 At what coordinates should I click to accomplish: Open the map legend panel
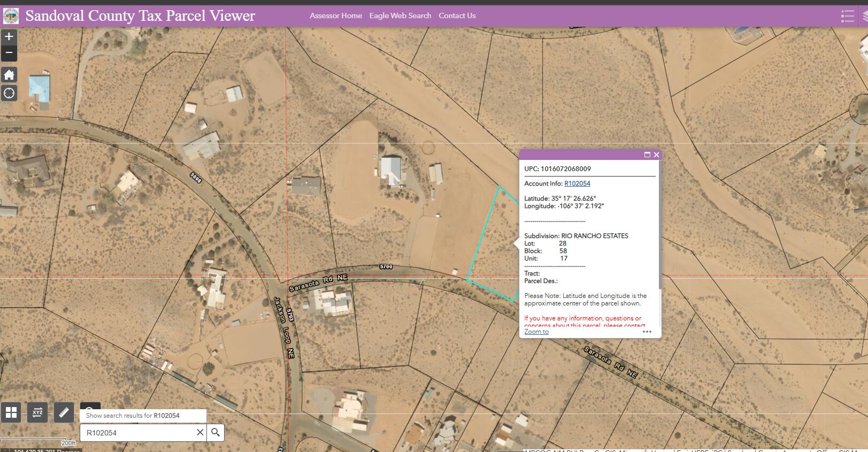coord(847,16)
